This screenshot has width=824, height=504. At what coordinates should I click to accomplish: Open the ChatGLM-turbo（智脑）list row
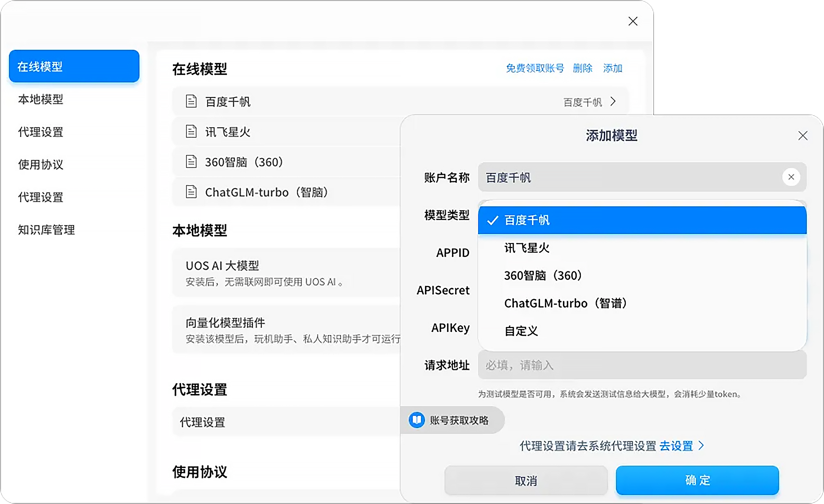(x=286, y=192)
